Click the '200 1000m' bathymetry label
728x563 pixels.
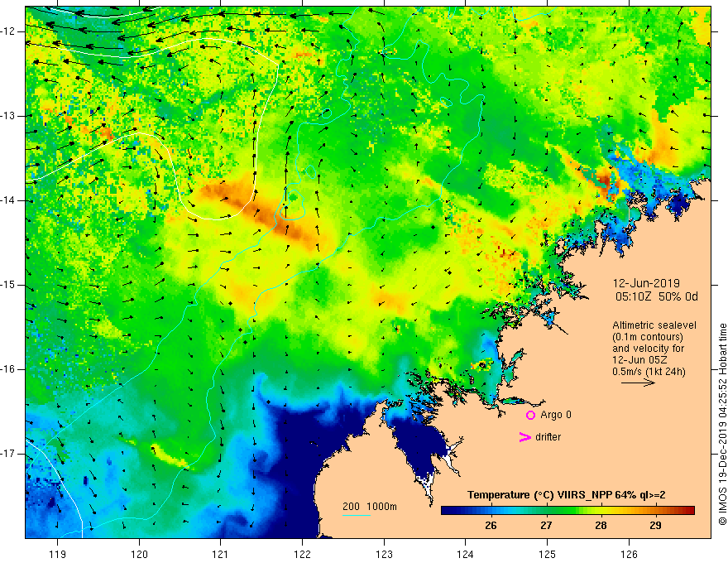[x=370, y=507]
